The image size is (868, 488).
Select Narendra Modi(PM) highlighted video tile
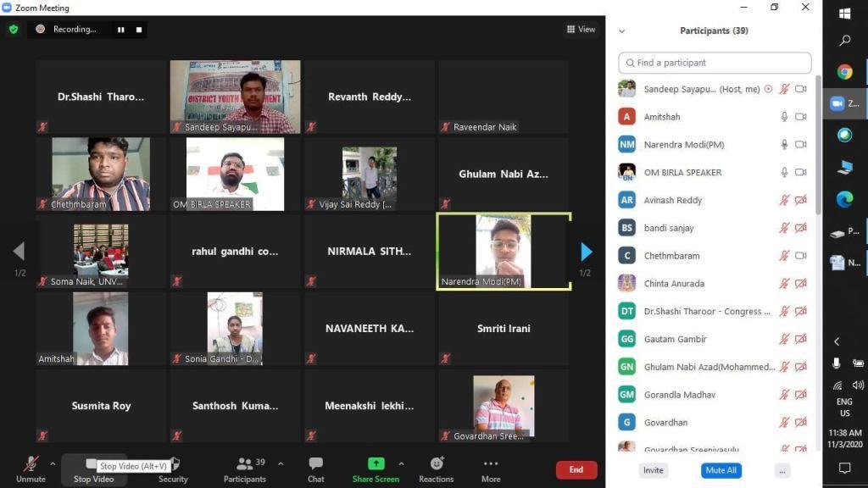click(504, 251)
